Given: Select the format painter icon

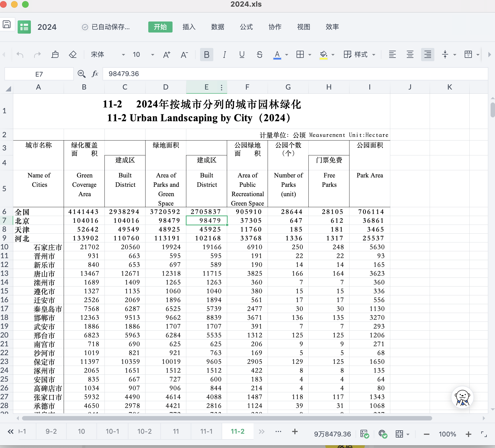Looking at the screenshot, I should [x=55, y=55].
